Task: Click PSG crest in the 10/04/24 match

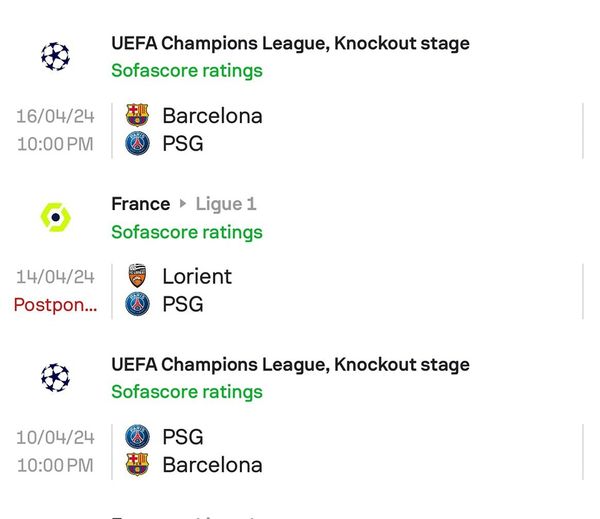Action: (137, 436)
